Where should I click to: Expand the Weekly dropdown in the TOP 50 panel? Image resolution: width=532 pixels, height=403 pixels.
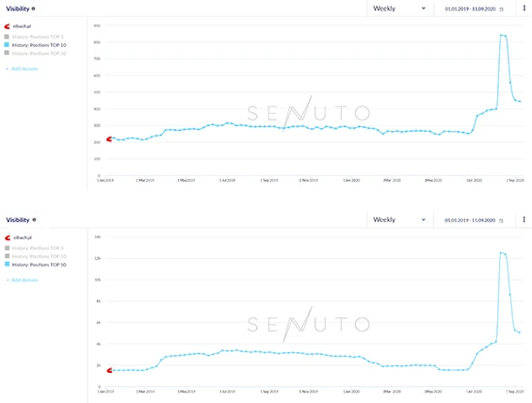(x=399, y=219)
